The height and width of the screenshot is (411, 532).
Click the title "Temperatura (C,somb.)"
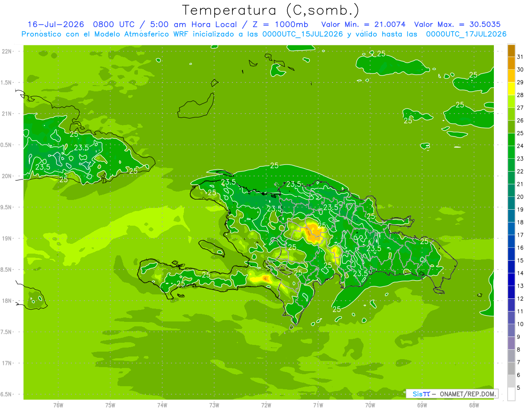coord(271,10)
